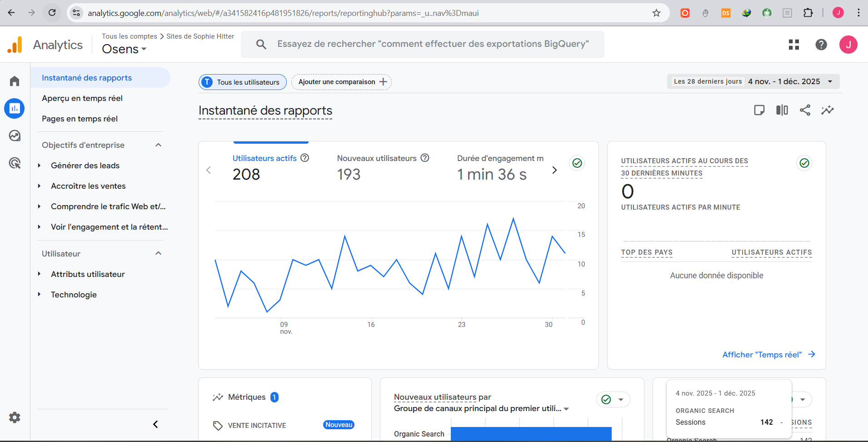Click Ajouter une comparaison button
This screenshot has width=868, height=442.
point(341,82)
